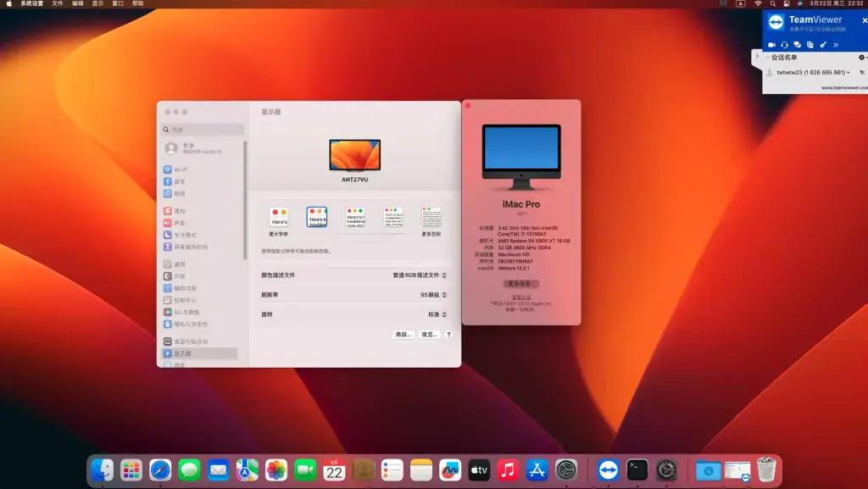
Task: Open 编辑 menu in menu bar
Action: pos(77,3)
